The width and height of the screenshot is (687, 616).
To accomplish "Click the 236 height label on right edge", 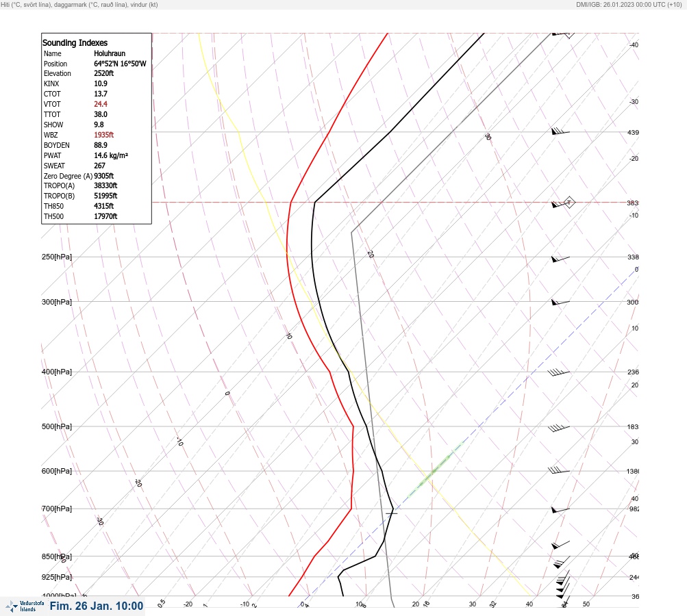I will coord(633,372).
